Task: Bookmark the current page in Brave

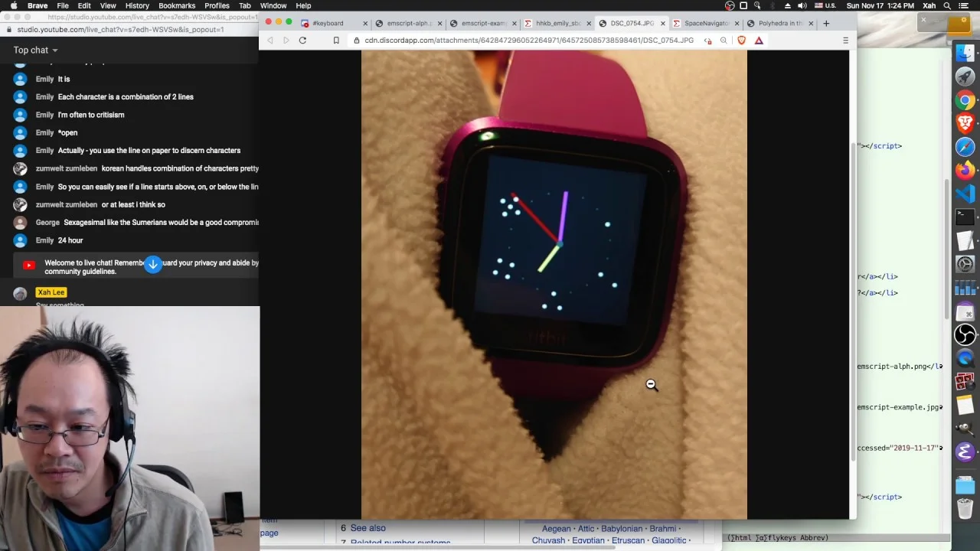Action: click(x=336, y=40)
